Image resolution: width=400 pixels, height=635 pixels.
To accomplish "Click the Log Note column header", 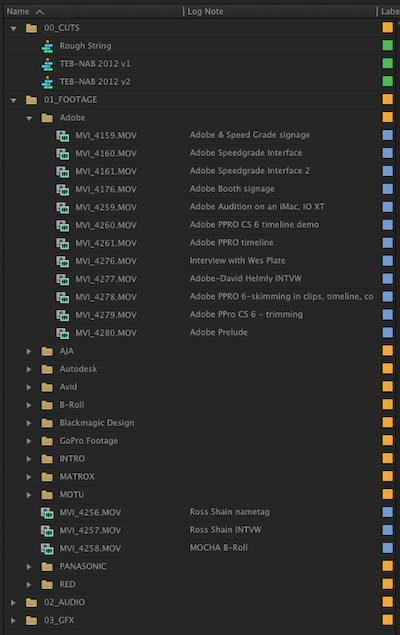I will click(x=280, y=11).
